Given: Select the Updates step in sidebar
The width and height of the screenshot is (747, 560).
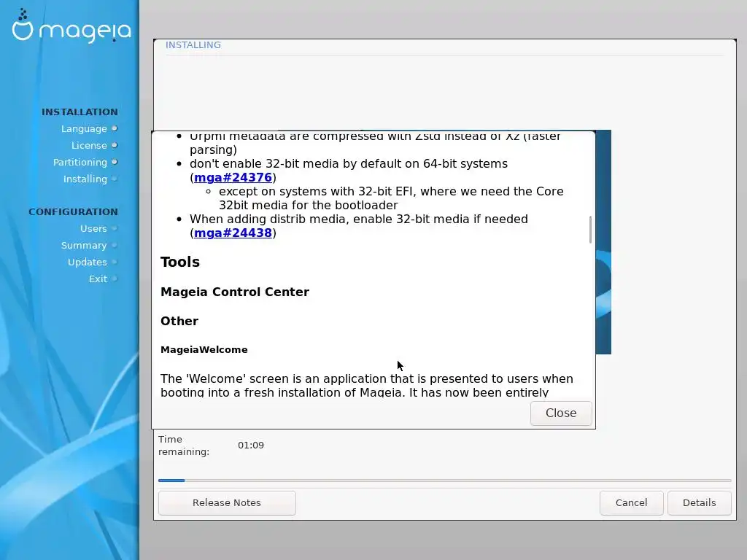Looking at the screenshot, I should click(x=88, y=262).
